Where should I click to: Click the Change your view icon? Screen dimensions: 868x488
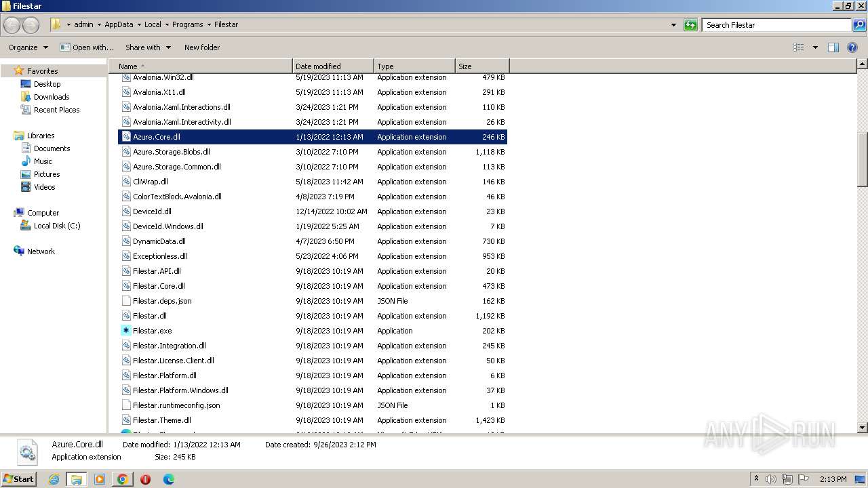(x=799, y=47)
